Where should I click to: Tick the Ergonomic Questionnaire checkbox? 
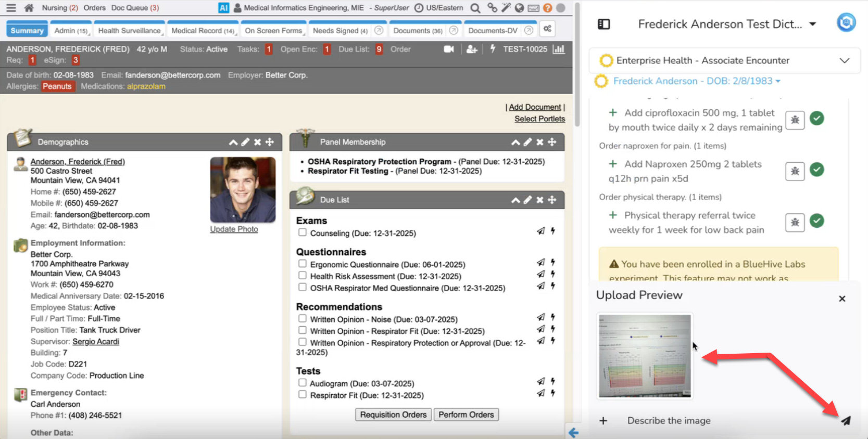coord(302,264)
